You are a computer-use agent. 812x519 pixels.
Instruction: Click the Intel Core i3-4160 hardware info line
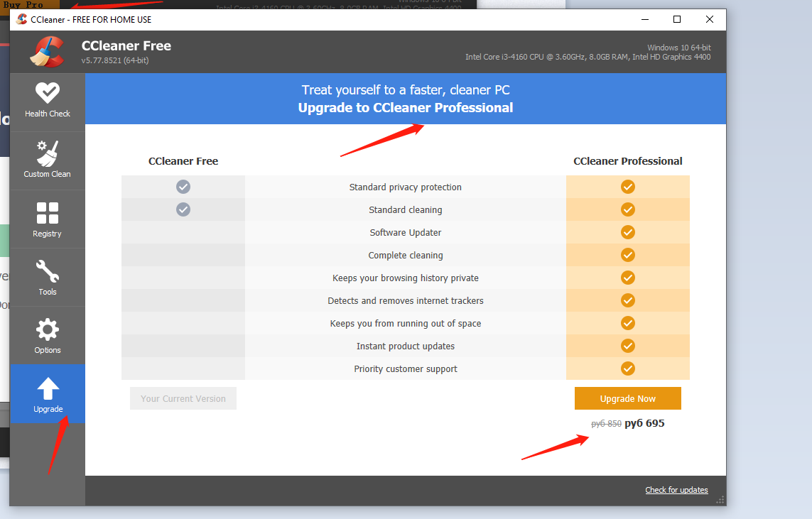click(x=588, y=57)
